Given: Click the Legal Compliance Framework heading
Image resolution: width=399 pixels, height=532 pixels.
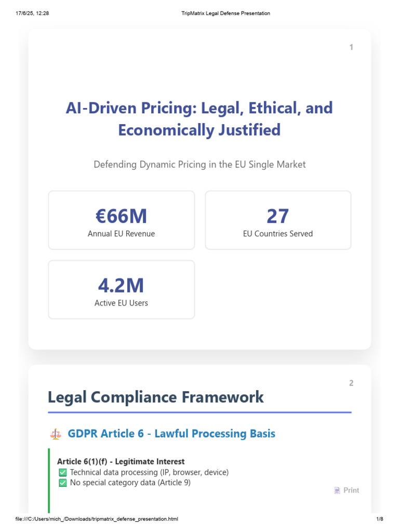Looking at the screenshot, I should pyautogui.click(x=155, y=397).
